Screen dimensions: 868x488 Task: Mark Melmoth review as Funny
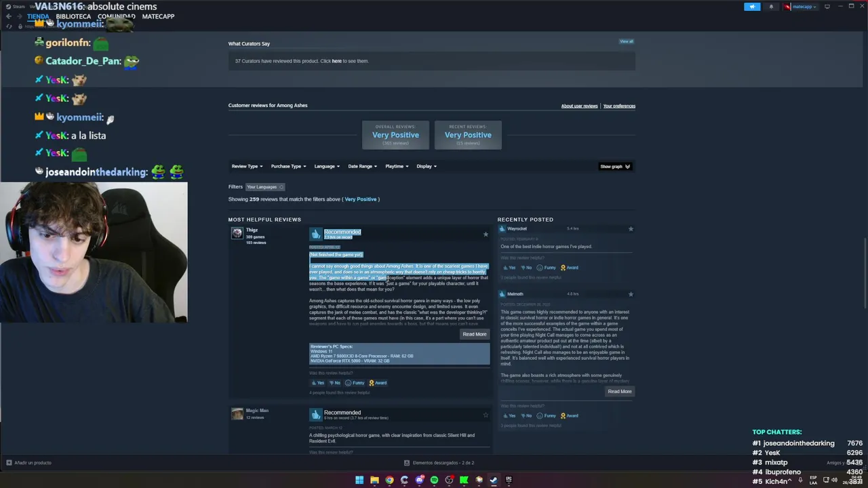coord(547,416)
